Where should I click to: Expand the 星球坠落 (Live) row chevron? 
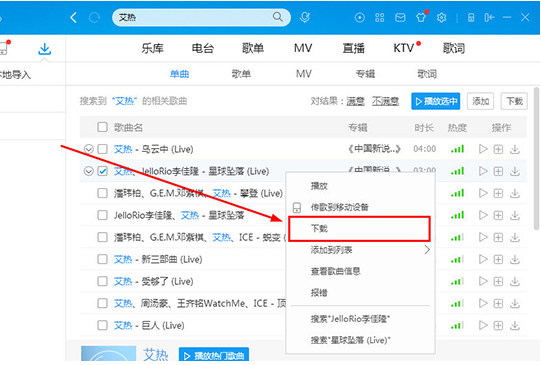pyautogui.click(x=89, y=171)
